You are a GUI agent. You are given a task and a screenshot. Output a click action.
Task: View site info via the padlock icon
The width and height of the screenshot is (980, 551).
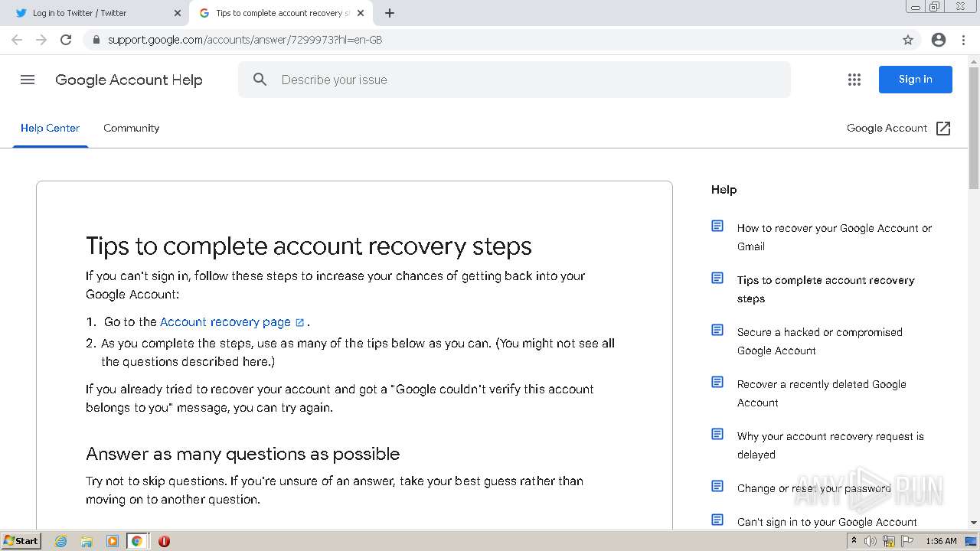point(96,40)
